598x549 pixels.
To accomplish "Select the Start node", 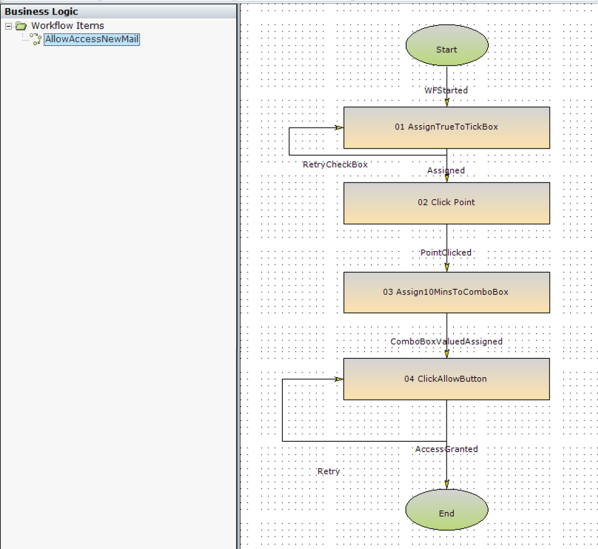I will pos(447,45).
